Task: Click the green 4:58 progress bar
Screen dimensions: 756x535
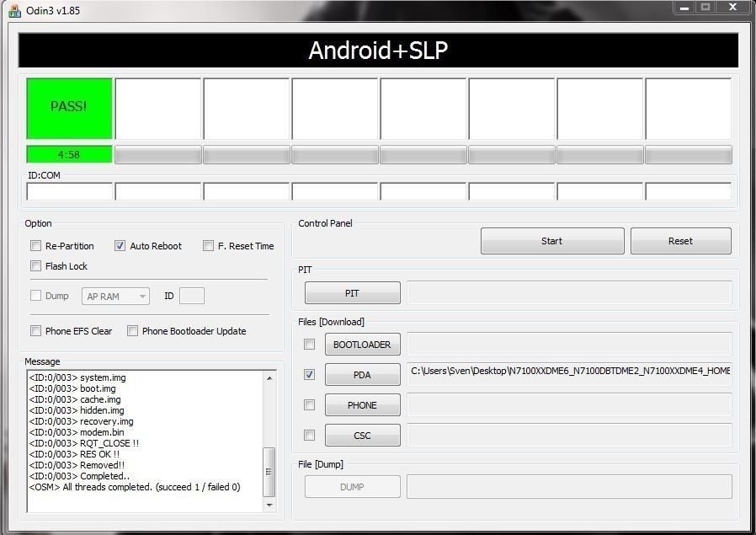Action: point(69,154)
